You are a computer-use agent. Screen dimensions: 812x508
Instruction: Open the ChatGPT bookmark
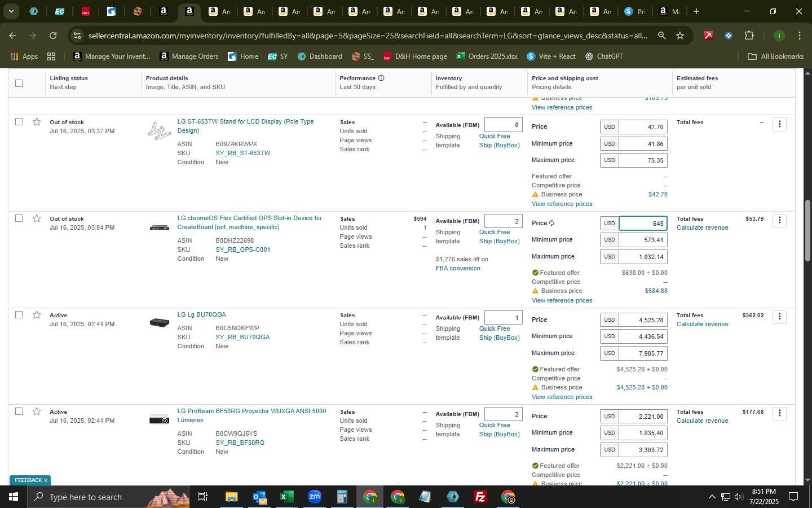pyautogui.click(x=604, y=56)
